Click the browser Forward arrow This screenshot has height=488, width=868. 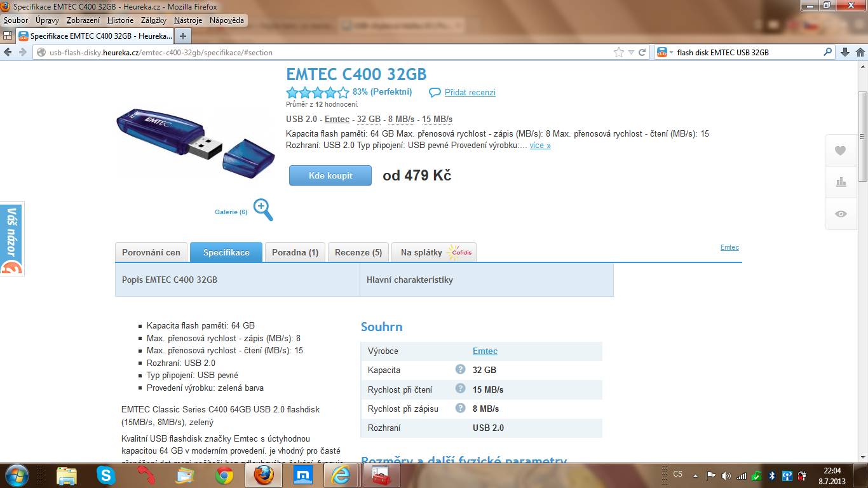pos(22,52)
